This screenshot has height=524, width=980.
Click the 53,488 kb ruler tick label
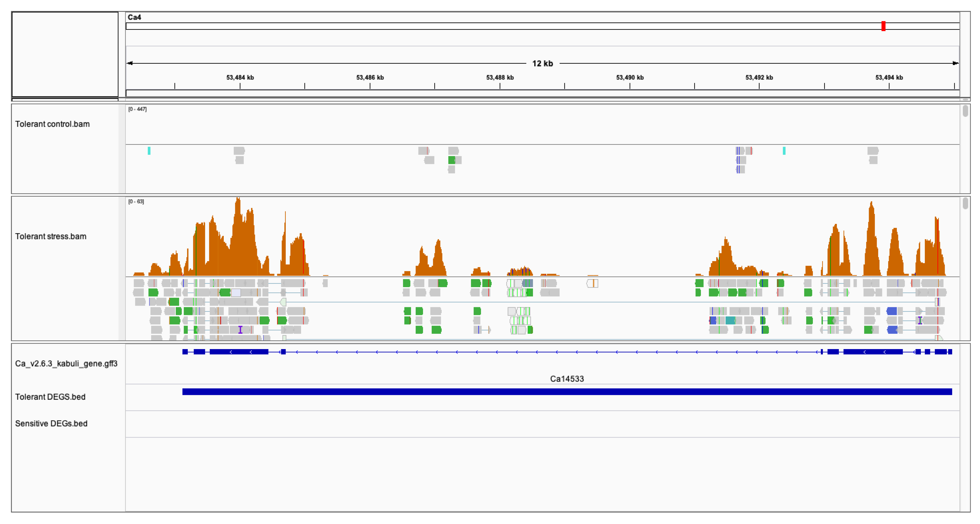coord(500,78)
